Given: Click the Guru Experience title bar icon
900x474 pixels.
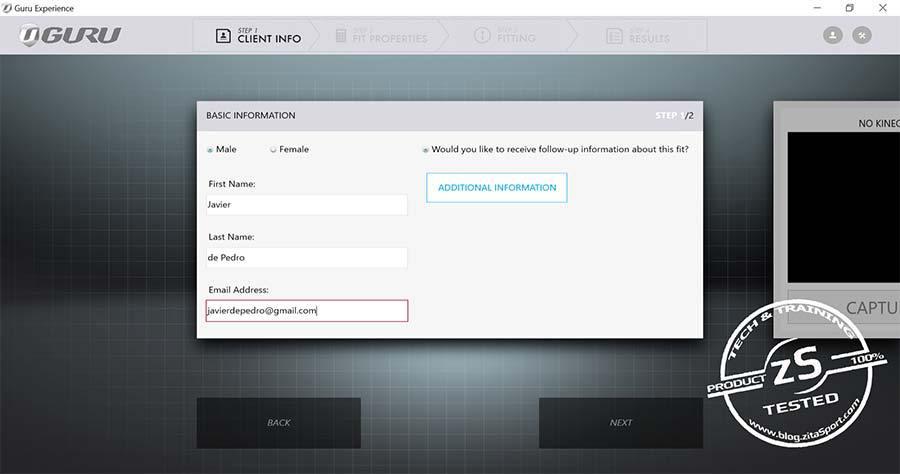Looking at the screenshot, I should click(x=8, y=8).
